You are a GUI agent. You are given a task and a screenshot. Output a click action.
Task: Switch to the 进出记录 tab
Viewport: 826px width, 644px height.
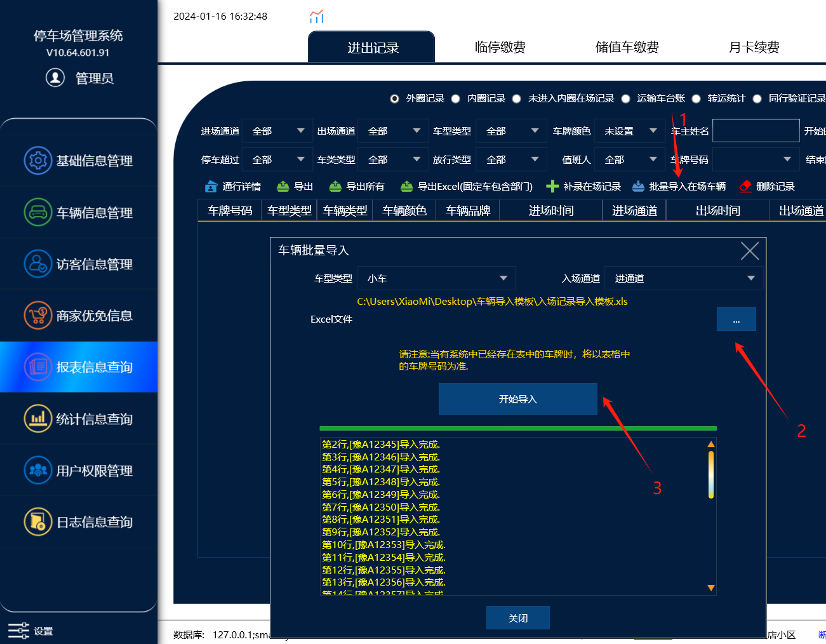point(371,47)
